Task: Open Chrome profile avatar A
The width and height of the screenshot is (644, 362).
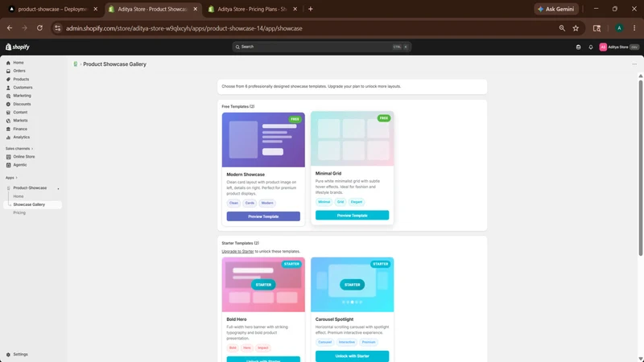Action: tap(619, 28)
